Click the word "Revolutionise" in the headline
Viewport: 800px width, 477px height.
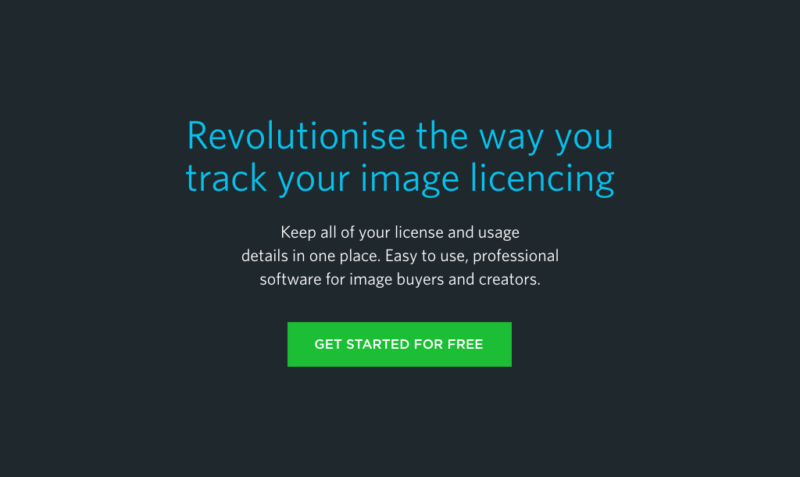coord(296,136)
